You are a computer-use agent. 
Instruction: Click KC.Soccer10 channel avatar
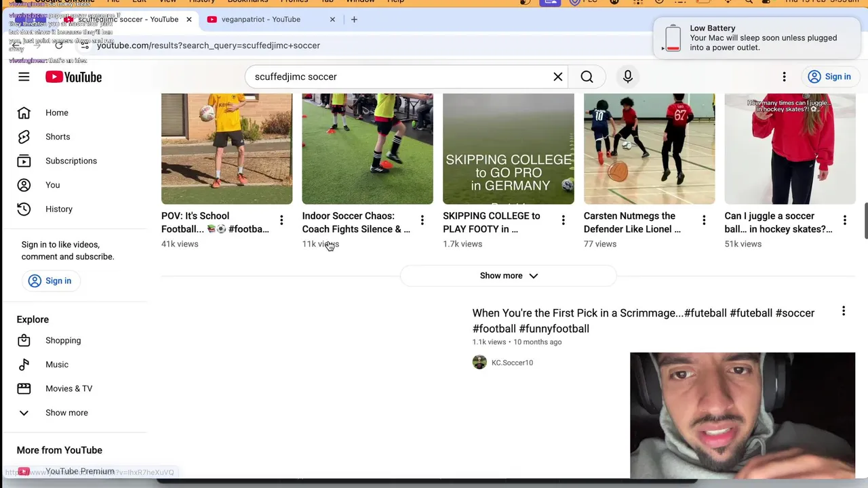tap(479, 363)
